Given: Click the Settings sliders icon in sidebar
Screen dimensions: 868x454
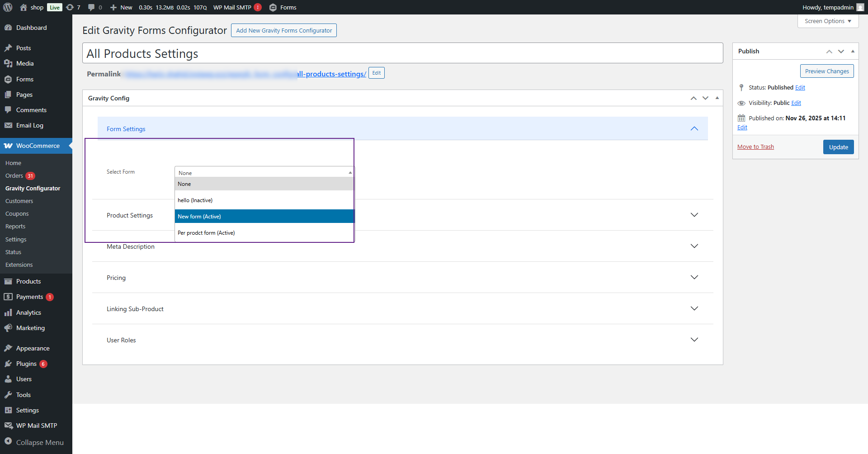Looking at the screenshot, I should (8, 410).
